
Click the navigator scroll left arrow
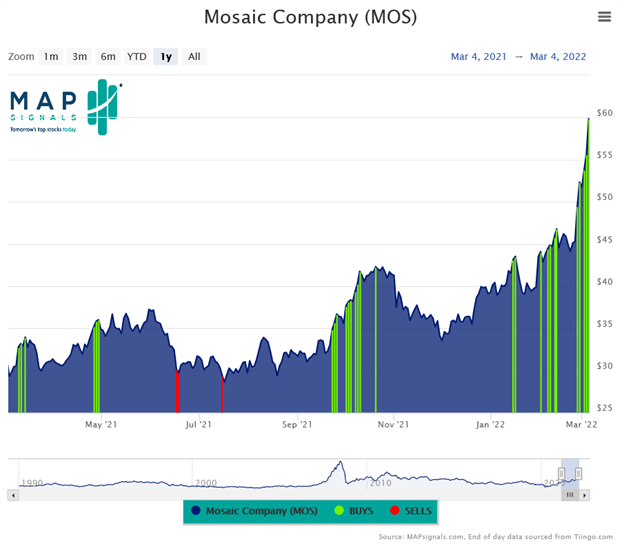coord(13,495)
